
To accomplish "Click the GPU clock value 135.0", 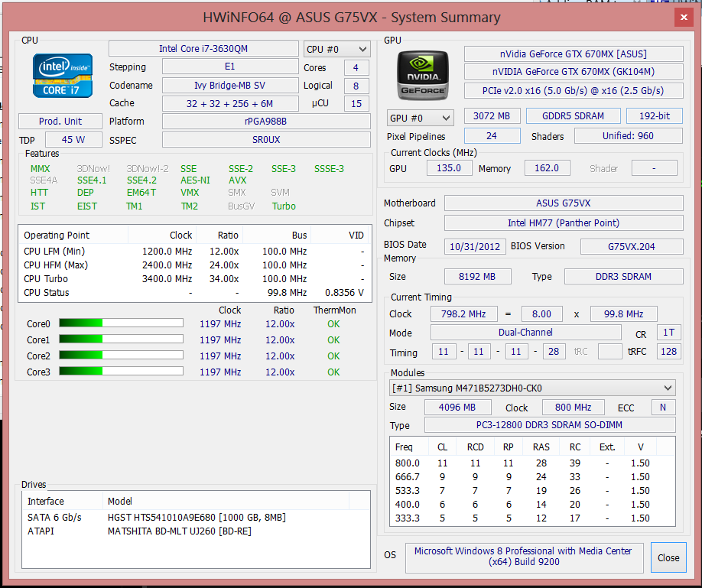I will pyautogui.click(x=449, y=168).
